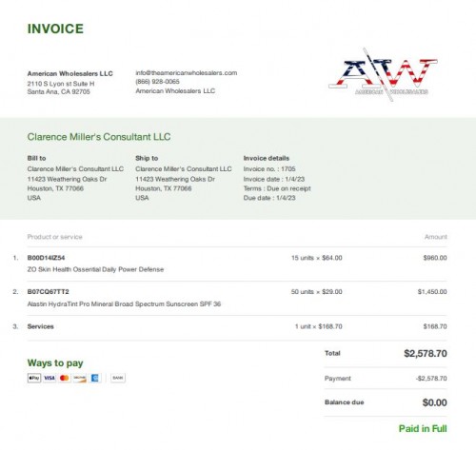Click Alastin HydraTint Pro Mineral Sunscreen description
The width and height of the screenshot is (476, 450).
coord(124,303)
